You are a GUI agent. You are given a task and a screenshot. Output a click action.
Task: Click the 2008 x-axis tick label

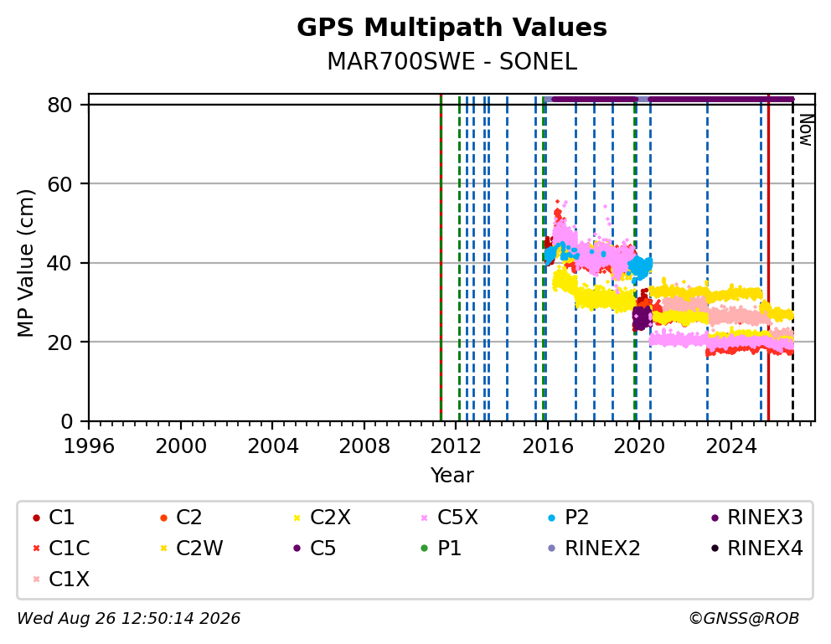pyautogui.click(x=364, y=446)
